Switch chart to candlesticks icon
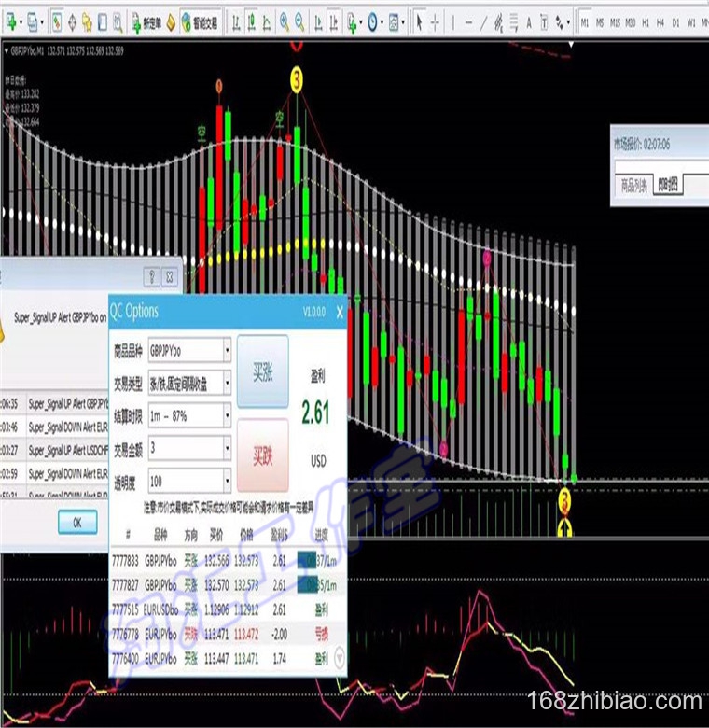 pos(252,21)
